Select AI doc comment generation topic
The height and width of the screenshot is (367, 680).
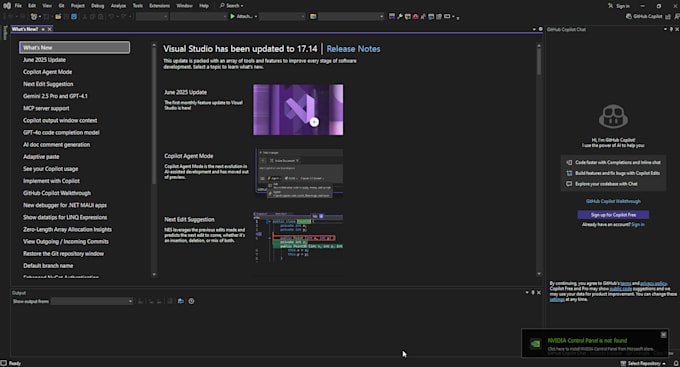coord(56,145)
